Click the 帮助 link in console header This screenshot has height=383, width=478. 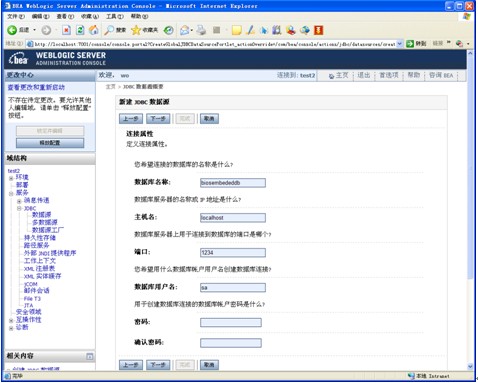(414, 75)
